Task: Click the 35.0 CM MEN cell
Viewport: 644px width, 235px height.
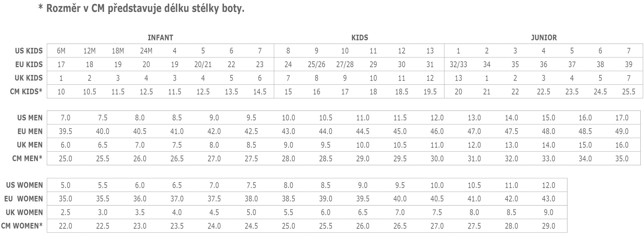Action: (621, 158)
